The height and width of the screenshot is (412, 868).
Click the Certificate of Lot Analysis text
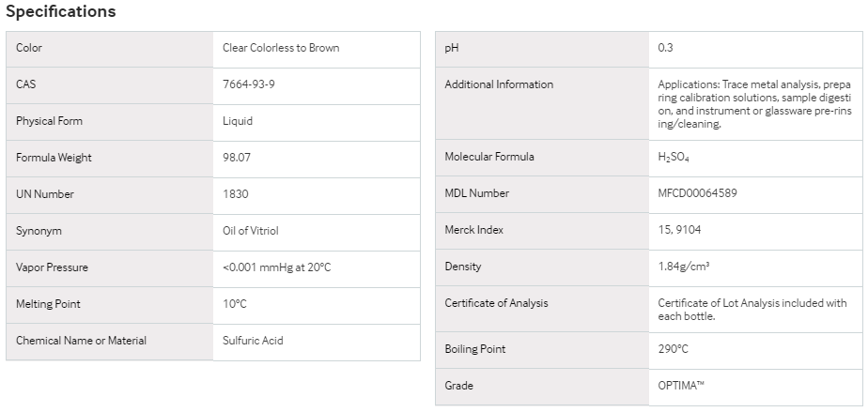pyautogui.click(x=752, y=310)
